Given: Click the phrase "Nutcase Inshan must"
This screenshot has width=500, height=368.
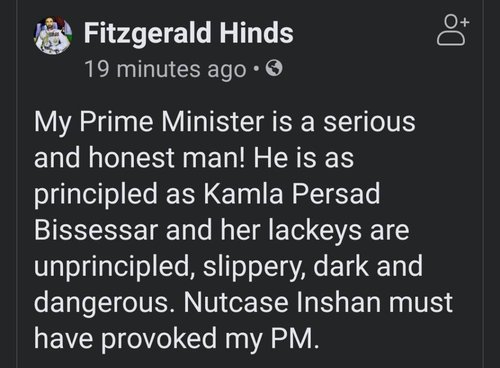Looking at the screenshot, I should pos(318,302).
